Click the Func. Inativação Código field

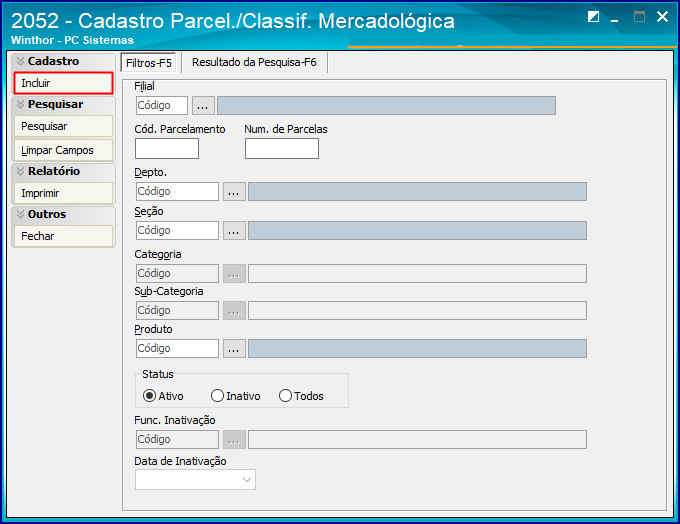177,440
